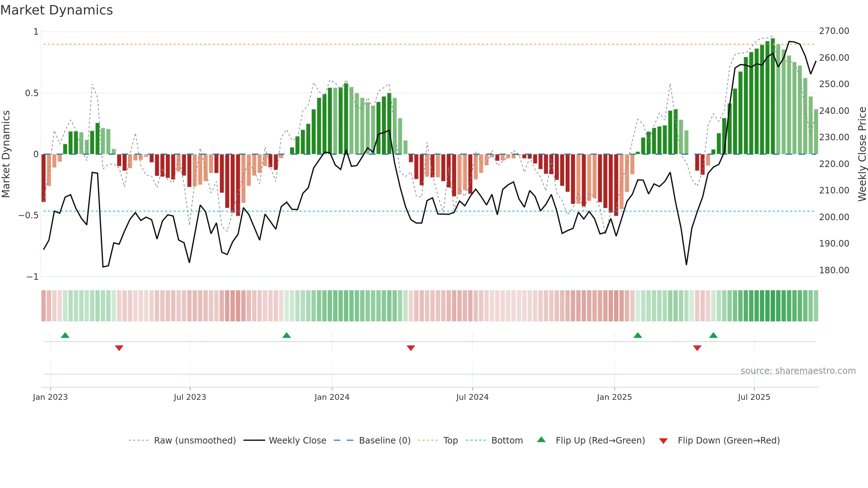Click the cyan dotted Bottom line sample in legend
The width and height of the screenshot is (868, 488).
(476, 440)
